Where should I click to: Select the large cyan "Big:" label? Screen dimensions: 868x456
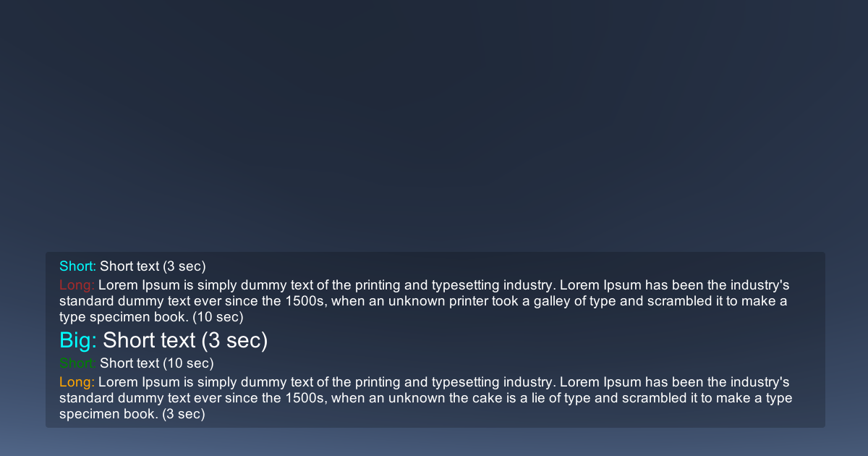78,340
